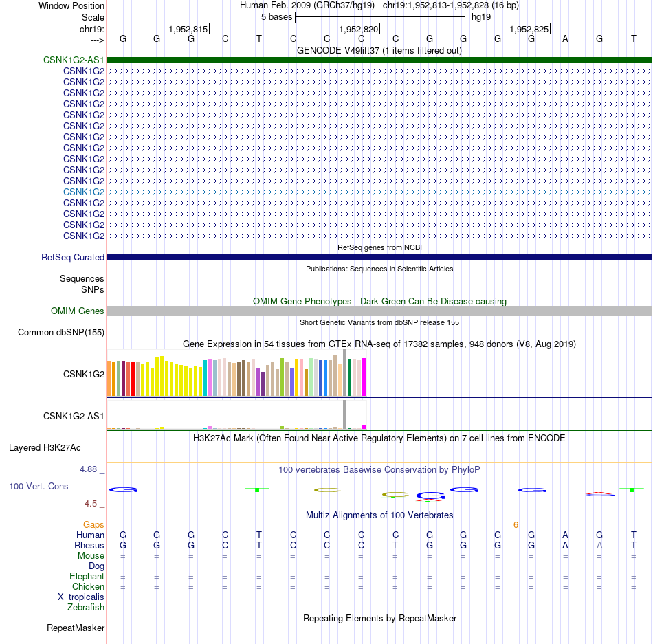This screenshot has height=644, width=653.
Task: Click the Layered H3K27Ac label
Action: pyautogui.click(x=45, y=448)
